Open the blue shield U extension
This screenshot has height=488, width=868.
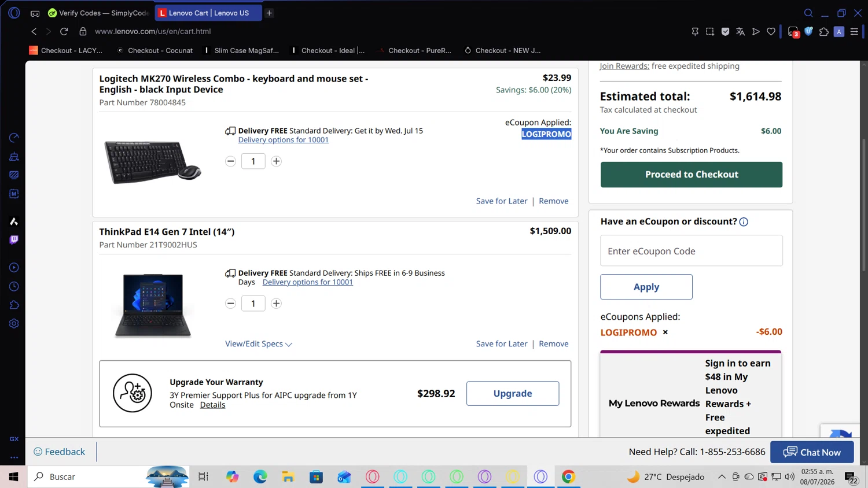pyautogui.click(x=808, y=31)
